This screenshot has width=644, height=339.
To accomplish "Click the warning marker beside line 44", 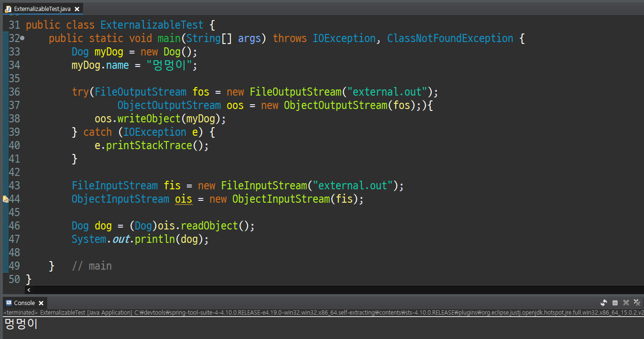I will [x=5, y=199].
